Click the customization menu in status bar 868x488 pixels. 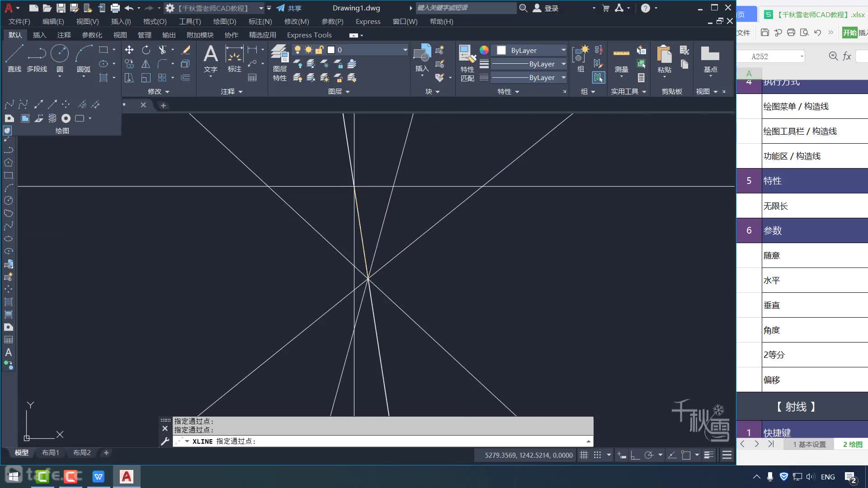(726, 455)
